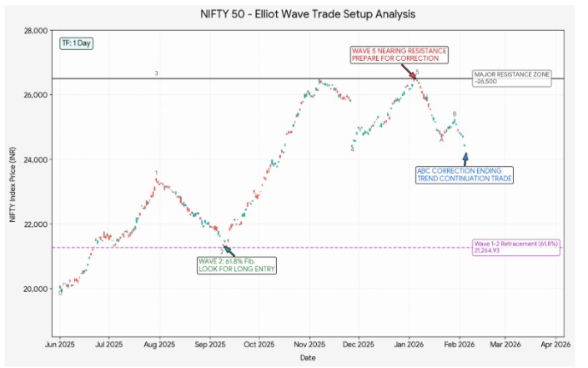
Task: Click the wave 4 label near Dec 2025
Action: (352, 149)
